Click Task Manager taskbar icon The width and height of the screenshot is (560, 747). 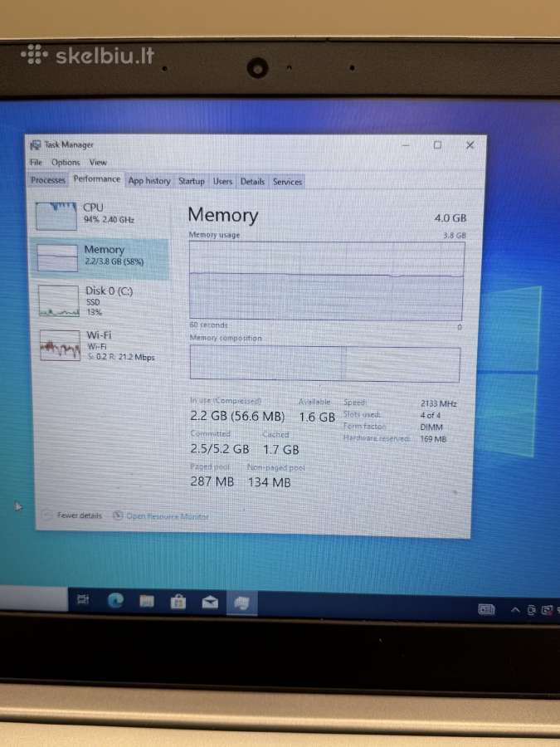pos(242,603)
